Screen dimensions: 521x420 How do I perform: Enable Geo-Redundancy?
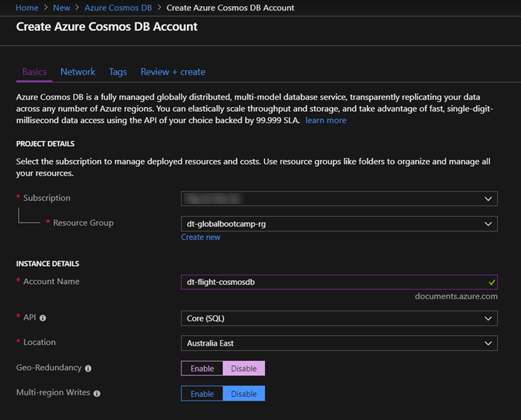point(202,369)
